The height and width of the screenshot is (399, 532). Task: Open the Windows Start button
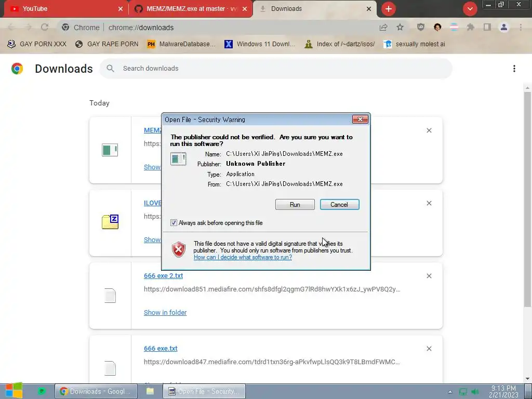coord(14,391)
